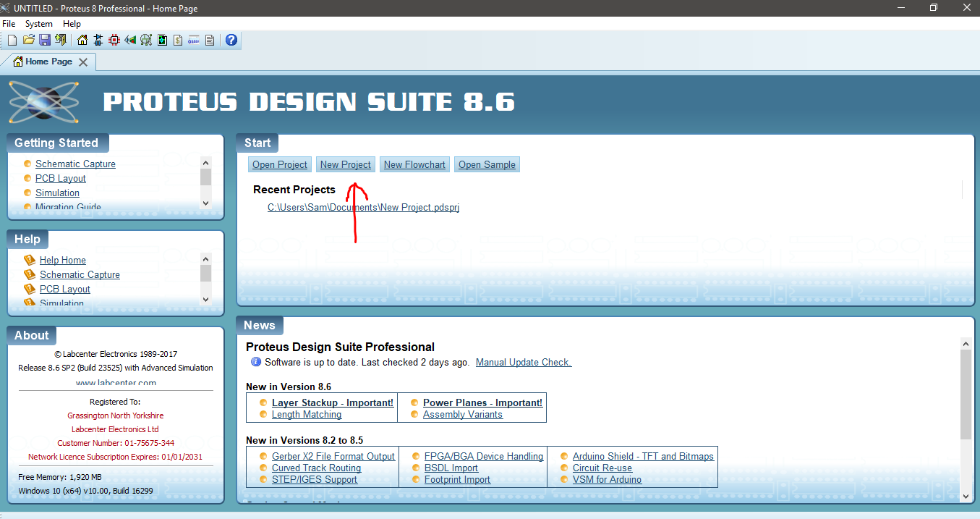Click the Home Page house toolbar icon
The height and width of the screenshot is (519, 980).
[x=82, y=40]
